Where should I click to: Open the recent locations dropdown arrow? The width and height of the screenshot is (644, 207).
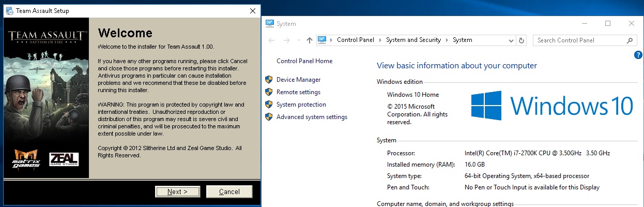(x=299, y=40)
